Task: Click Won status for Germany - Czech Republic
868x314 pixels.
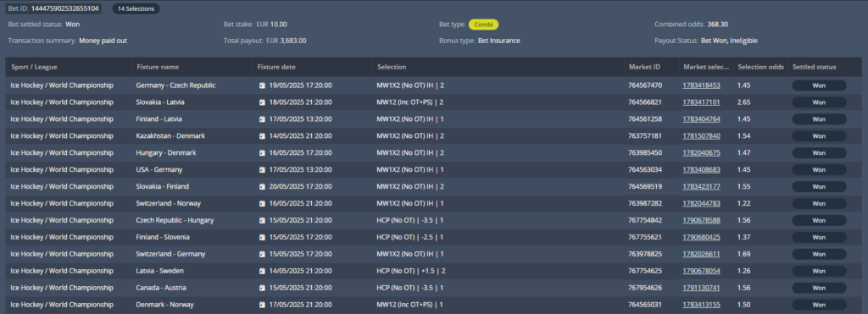Action: tap(819, 85)
